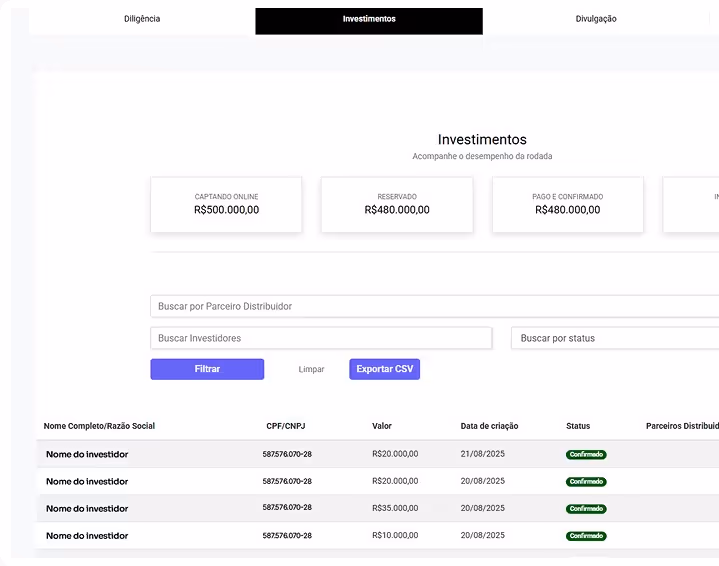Screen dimensions: 719x566
Task: Switch to the Diligência tab
Action: 142,19
